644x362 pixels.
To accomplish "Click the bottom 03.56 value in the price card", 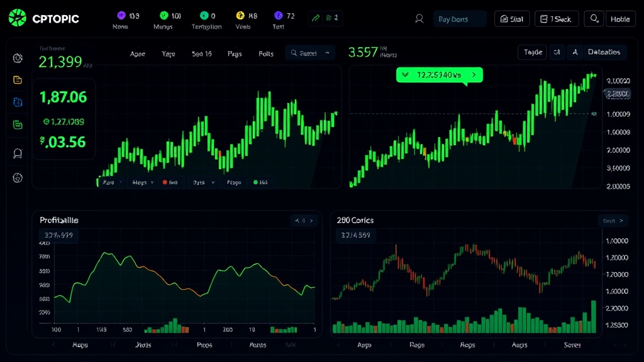I will (x=63, y=143).
